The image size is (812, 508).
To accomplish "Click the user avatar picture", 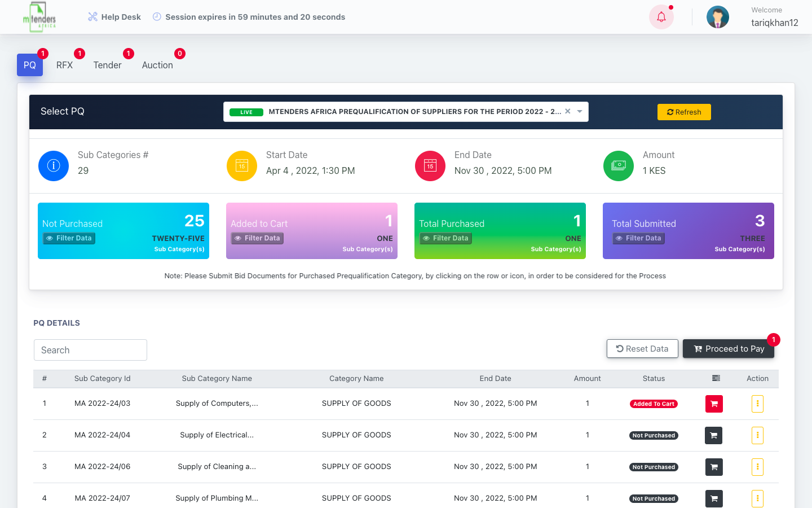I will pyautogui.click(x=718, y=17).
